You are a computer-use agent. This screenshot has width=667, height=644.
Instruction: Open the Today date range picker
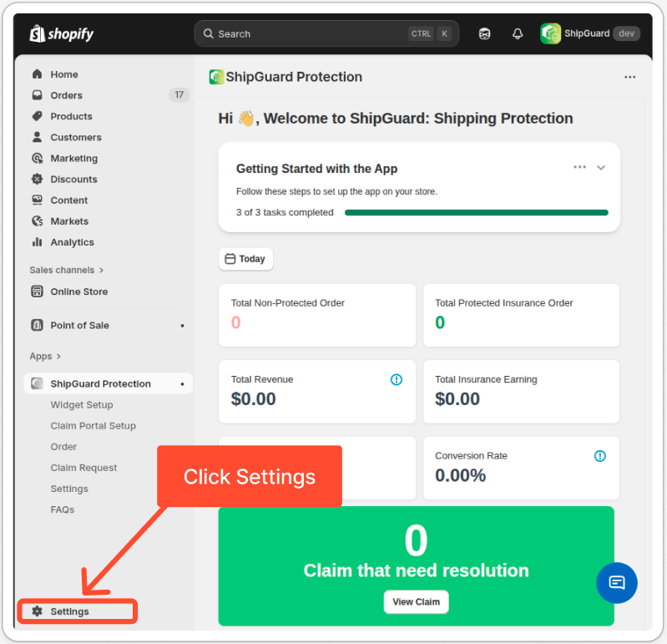245,259
